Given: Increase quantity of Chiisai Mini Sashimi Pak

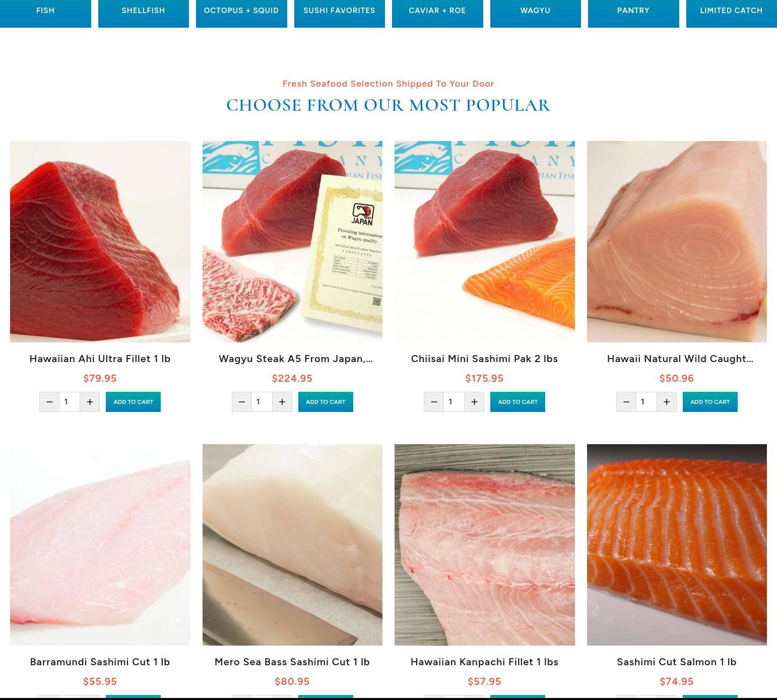Looking at the screenshot, I should 474,402.
